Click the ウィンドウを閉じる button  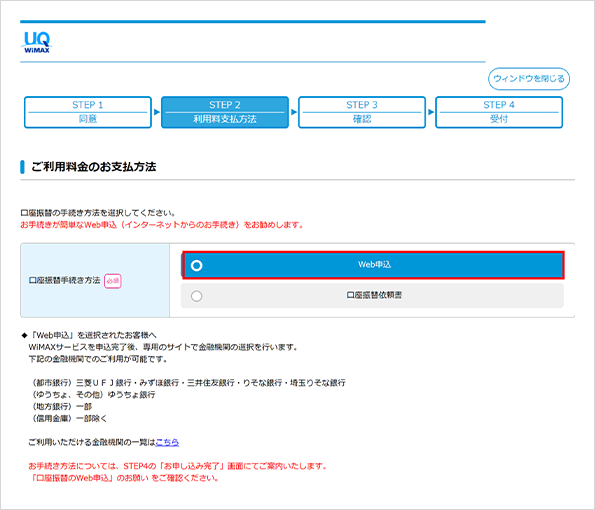pyautogui.click(x=529, y=79)
